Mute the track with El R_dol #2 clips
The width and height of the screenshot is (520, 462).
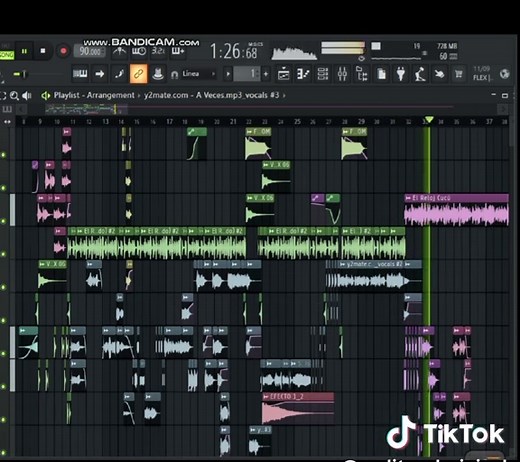(4, 254)
